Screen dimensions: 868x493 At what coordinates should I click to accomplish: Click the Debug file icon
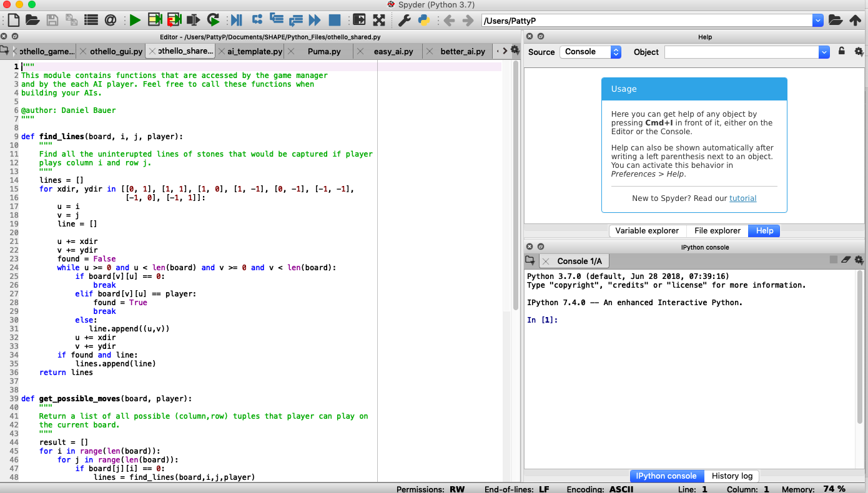coord(236,20)
